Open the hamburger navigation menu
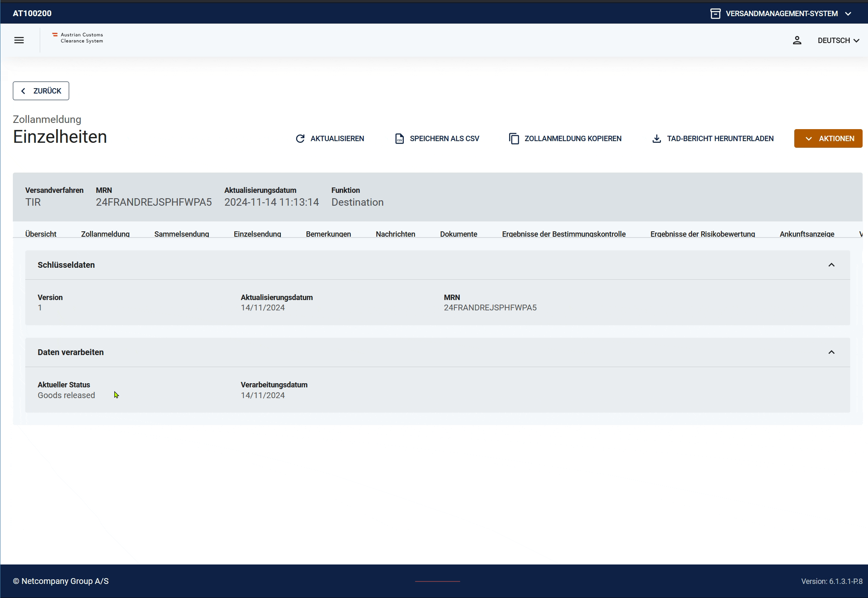The width and height of the screenshot is (868, 598). pos(19,40)
